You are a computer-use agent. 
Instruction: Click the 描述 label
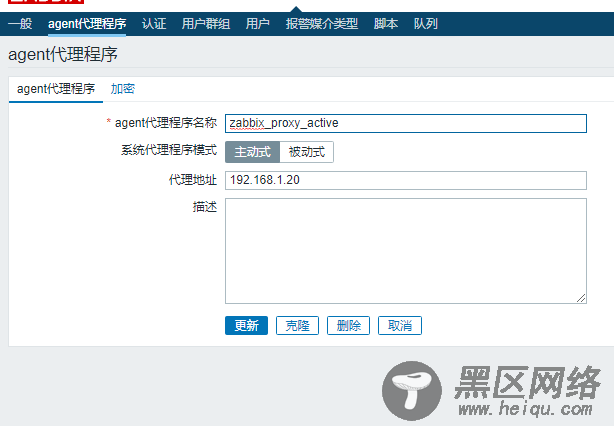click(205, 207)
